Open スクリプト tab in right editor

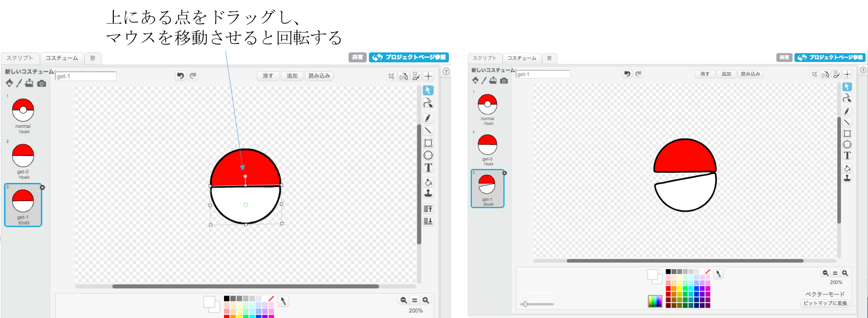485,58
